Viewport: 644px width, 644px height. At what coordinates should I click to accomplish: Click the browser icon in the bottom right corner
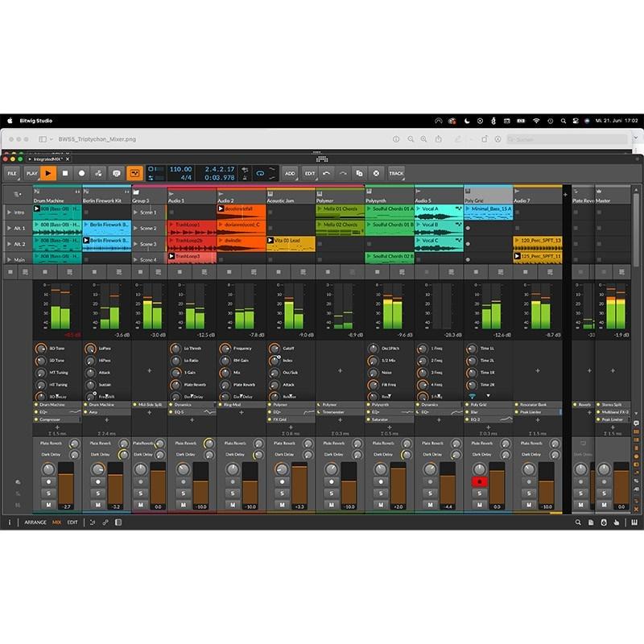click(x=634, y=522)
